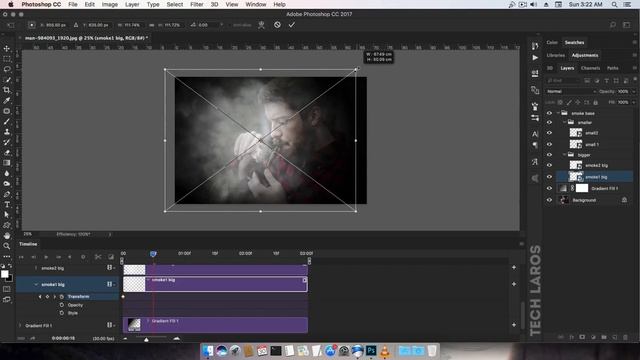The height and width of the screenshot is (360, 640).
Task: Expand smoke2 big timeline track
Action: click(36, 268)
